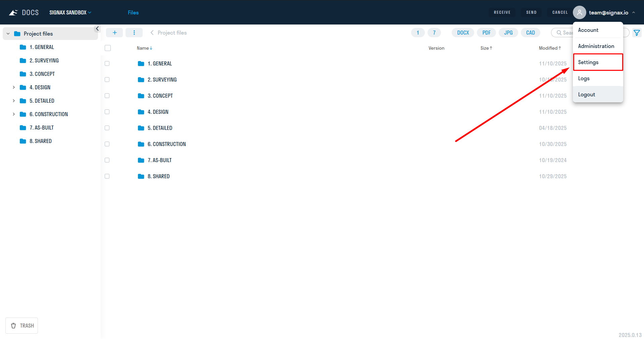Sort by the Size column
This screenshot has height=339, width=644.
[x=486, y=48]
